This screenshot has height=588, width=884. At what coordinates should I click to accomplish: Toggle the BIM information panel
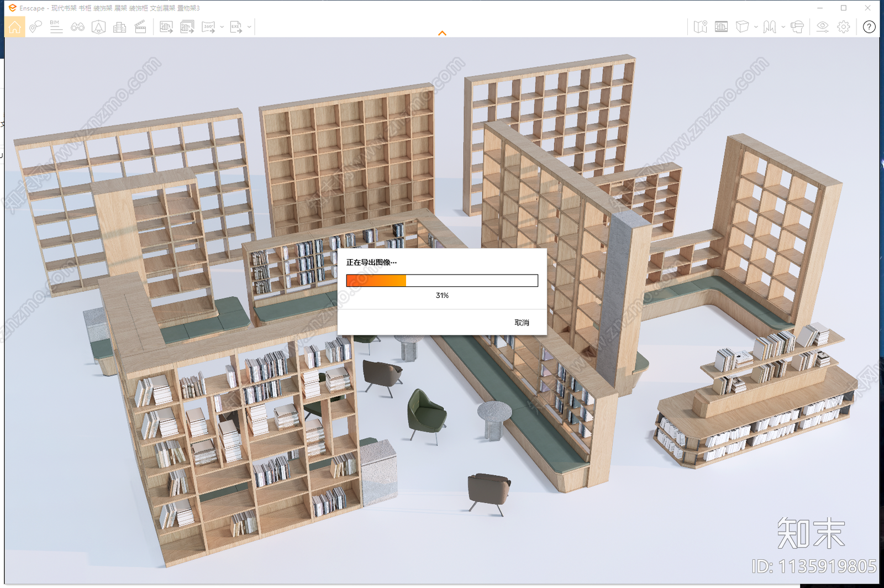tap(56, 27)
